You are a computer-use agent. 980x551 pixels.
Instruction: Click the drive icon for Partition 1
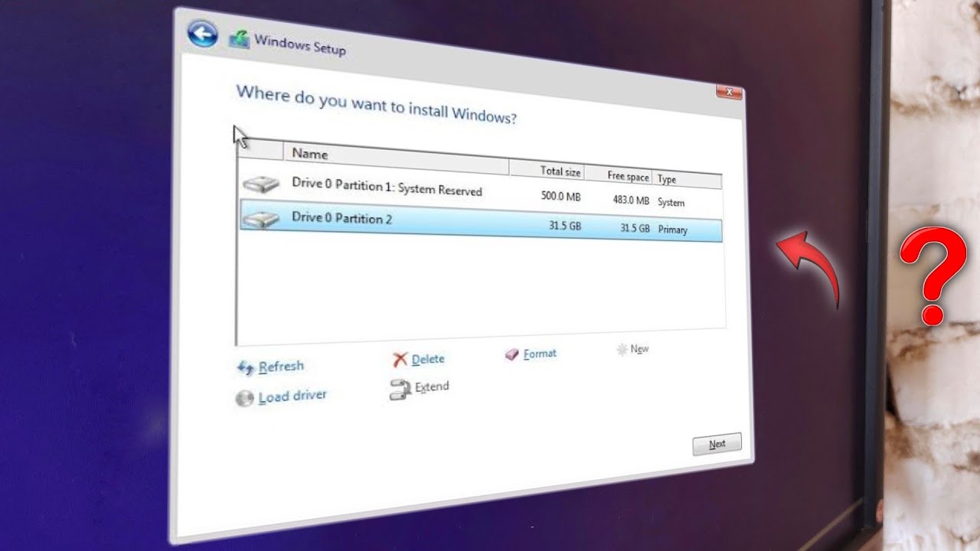pyautogui.click(x=263, y=184)
